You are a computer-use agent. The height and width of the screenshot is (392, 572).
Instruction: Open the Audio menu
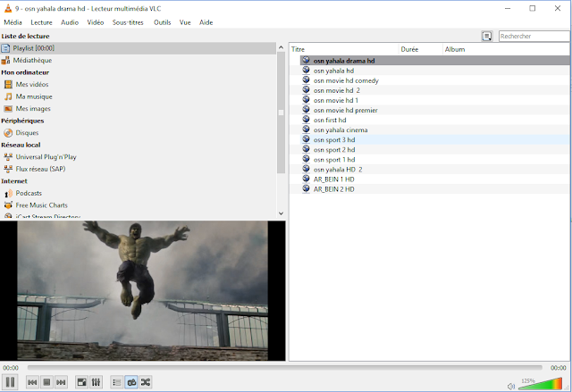pos(70,22)
